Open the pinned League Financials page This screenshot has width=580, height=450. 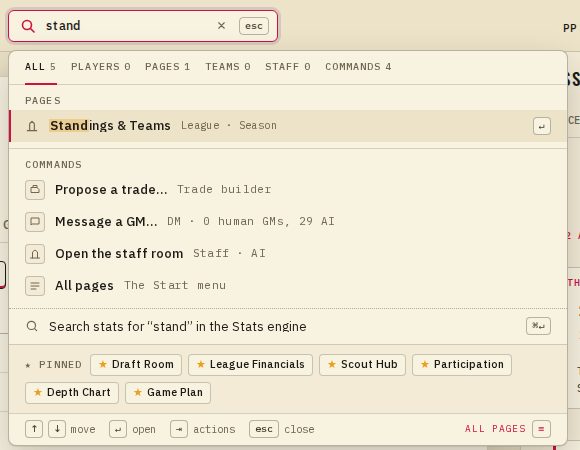click(250, 365)
